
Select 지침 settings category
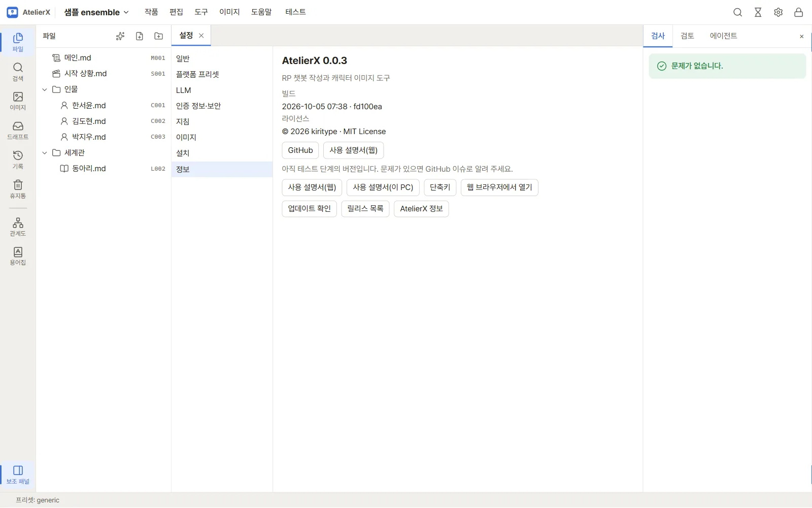click(222, 122)
